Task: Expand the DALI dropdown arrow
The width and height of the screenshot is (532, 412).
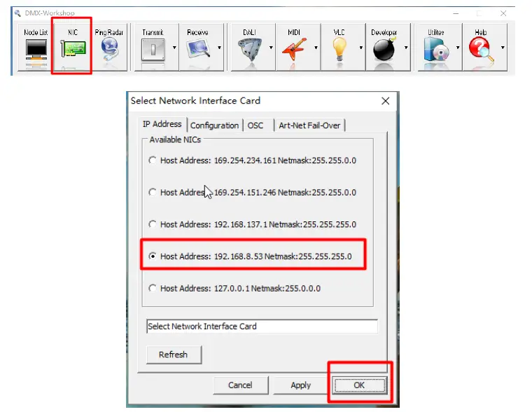Action: click(271, 48)
